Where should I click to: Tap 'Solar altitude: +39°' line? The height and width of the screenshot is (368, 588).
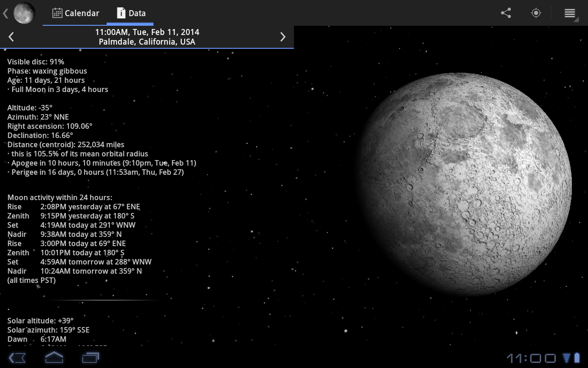[x=40, y=321]
